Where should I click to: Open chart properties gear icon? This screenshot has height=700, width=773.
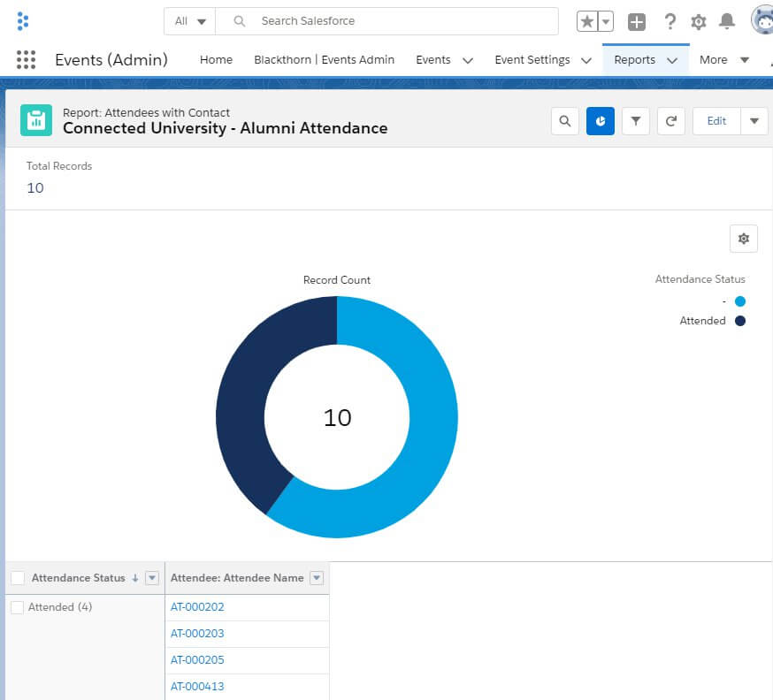coord(743,239)
